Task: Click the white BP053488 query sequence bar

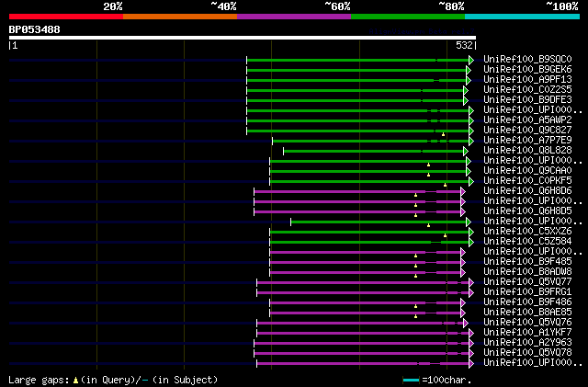Action: pos(243,38)
